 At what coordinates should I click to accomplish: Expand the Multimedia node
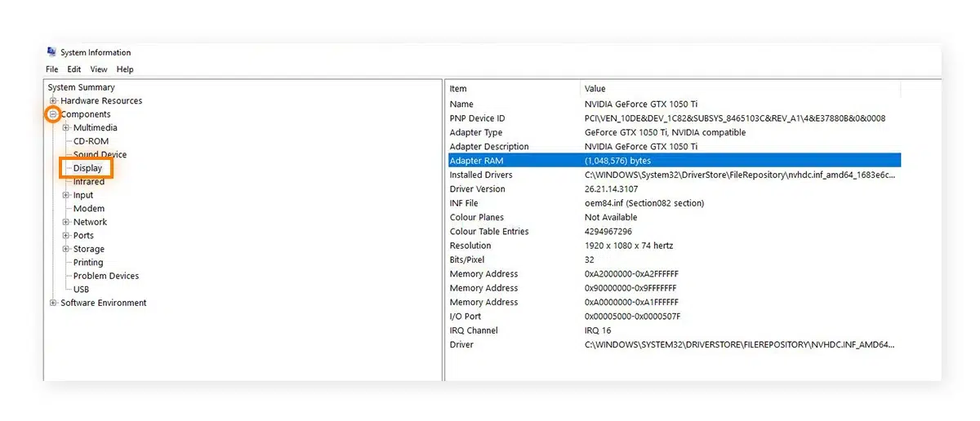tap(66, 128)
